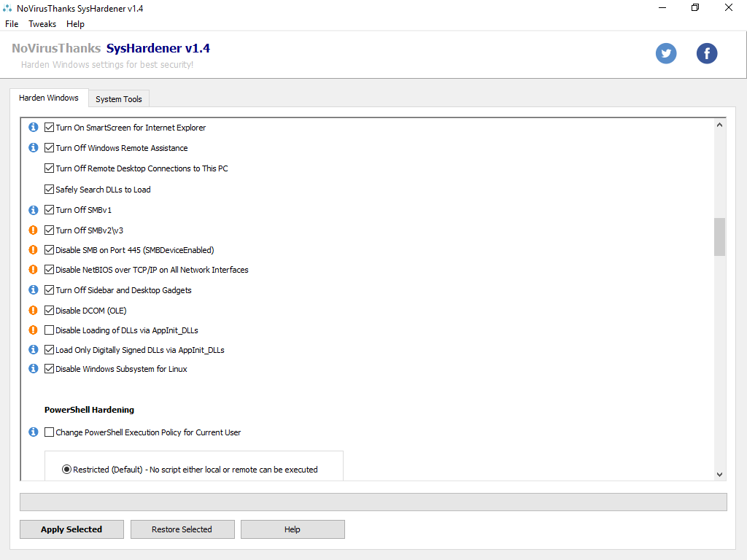Close the SysHardener window
The width and height of the screenshot is (747, 560).
[729, 7]
